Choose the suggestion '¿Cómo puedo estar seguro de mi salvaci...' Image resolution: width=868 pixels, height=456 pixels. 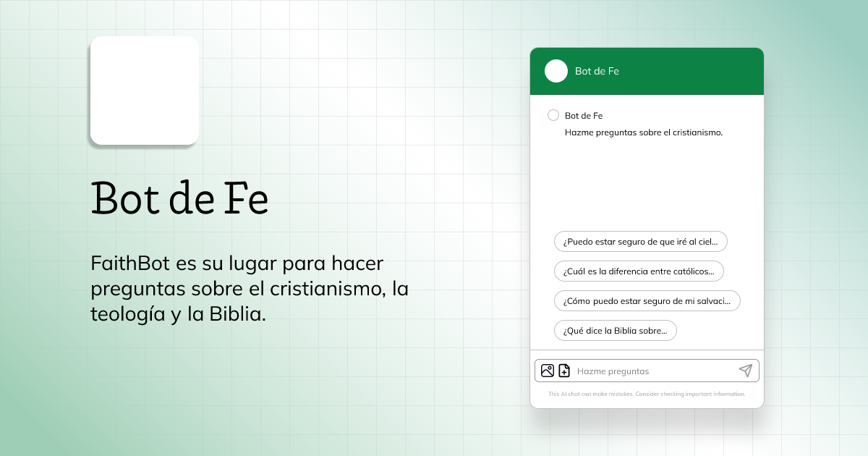(647, 301)
